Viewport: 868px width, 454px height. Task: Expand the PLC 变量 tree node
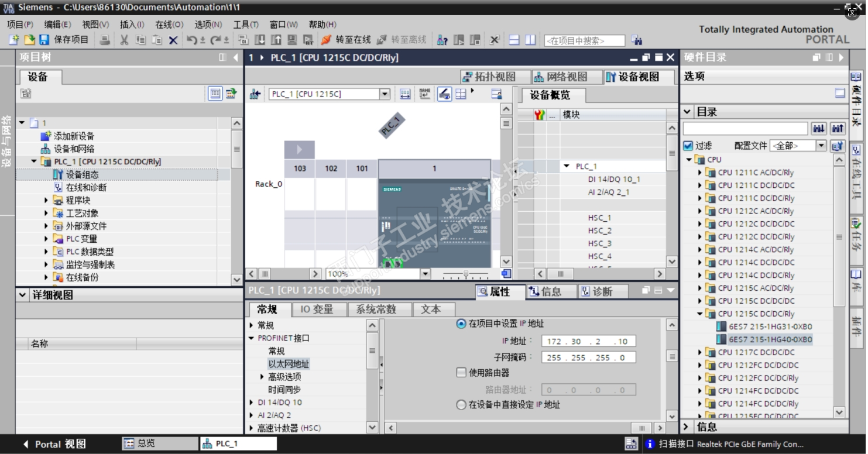tap(46, 239)
